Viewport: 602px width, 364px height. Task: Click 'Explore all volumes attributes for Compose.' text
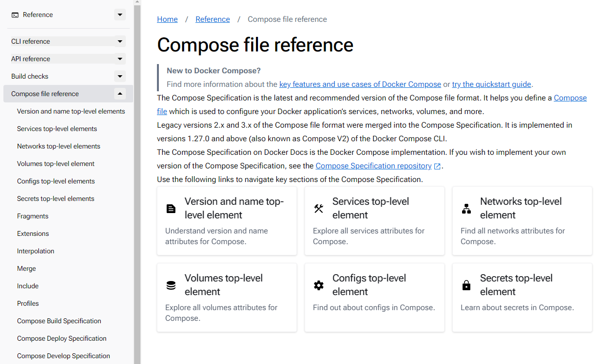point(221,313)
